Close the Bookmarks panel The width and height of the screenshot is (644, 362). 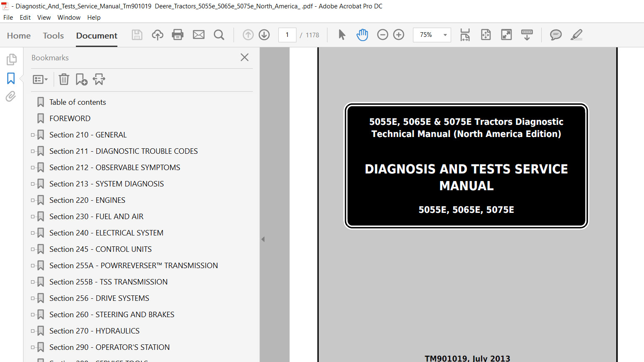pyautogui.click(x=245, y=57)
